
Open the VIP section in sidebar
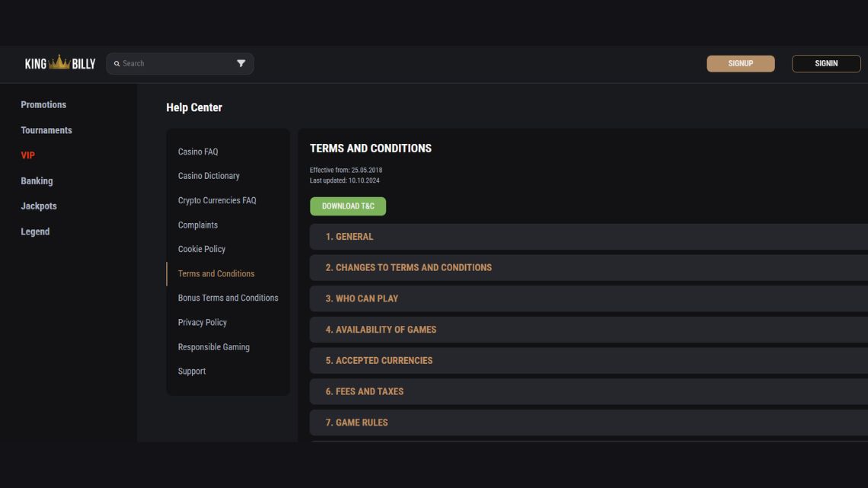(28, 155)
